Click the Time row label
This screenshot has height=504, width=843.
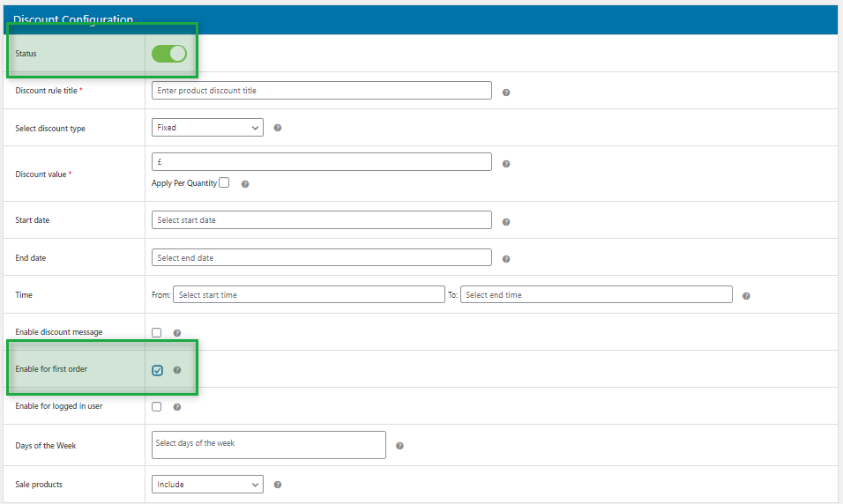tap(24, 295)
